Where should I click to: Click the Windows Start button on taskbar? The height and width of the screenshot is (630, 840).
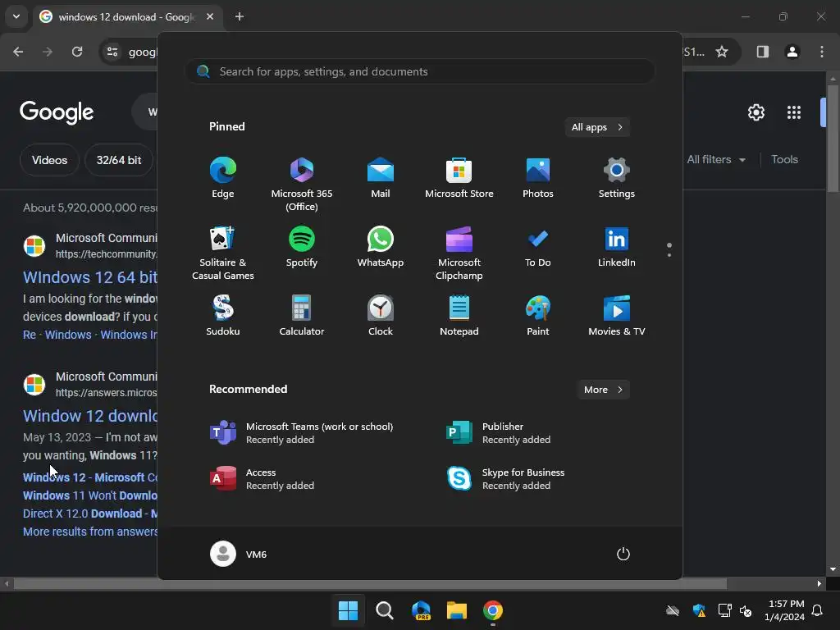(348, 610)
